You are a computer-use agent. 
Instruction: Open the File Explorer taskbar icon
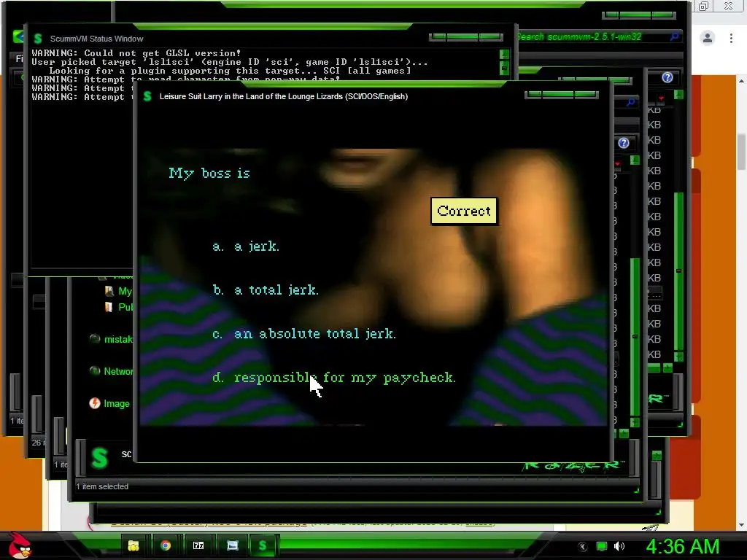coord(133,545)
